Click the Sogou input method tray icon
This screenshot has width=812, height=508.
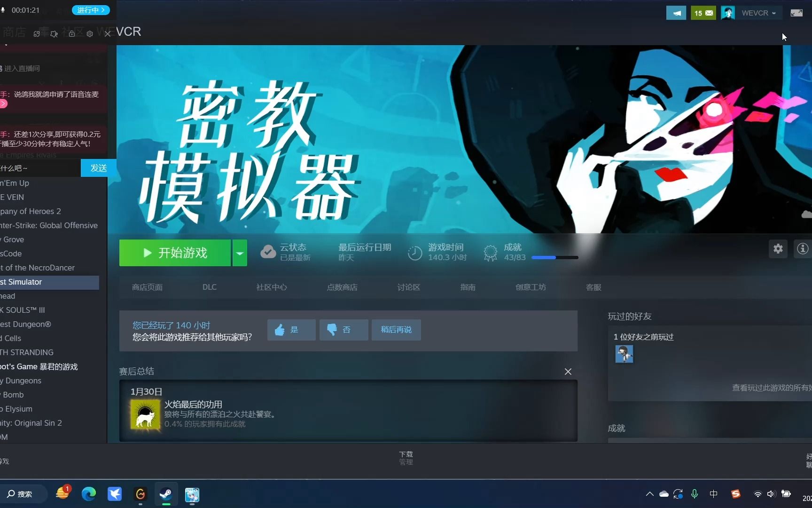point(736,494)
